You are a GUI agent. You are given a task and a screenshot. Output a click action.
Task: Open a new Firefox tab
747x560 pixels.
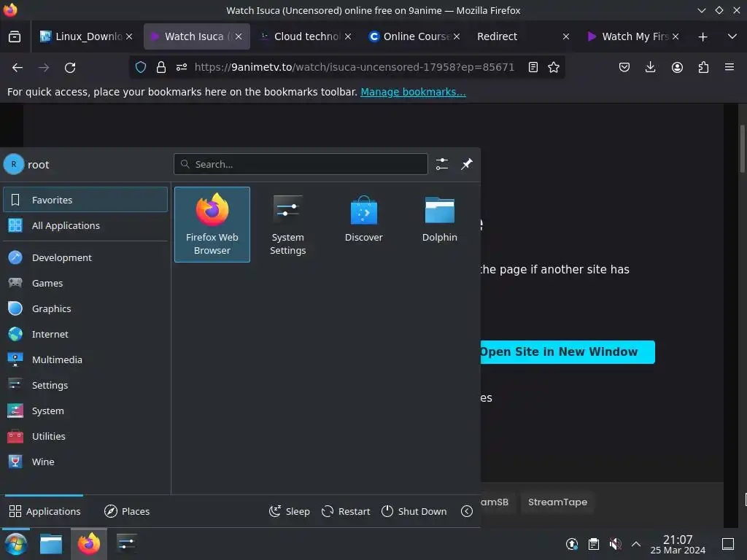(703, 36)
